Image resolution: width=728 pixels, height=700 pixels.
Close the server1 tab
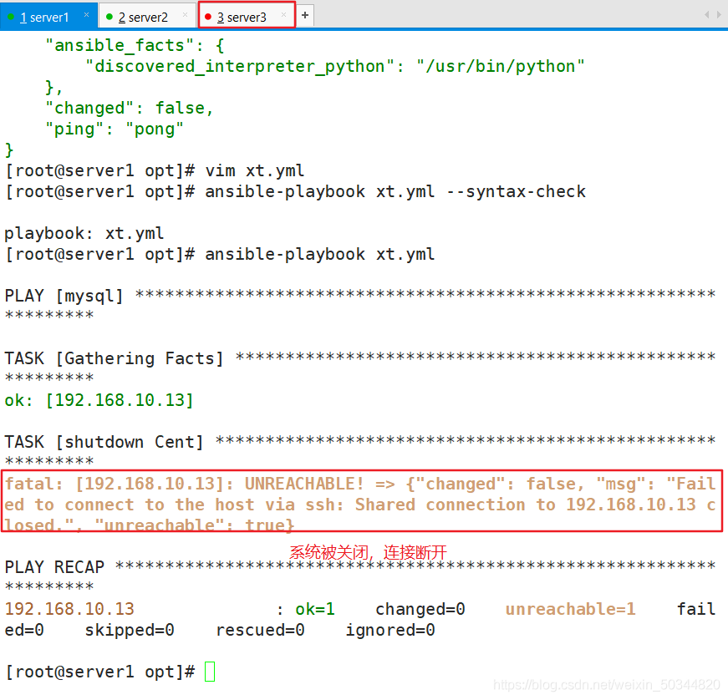(86, 15)
